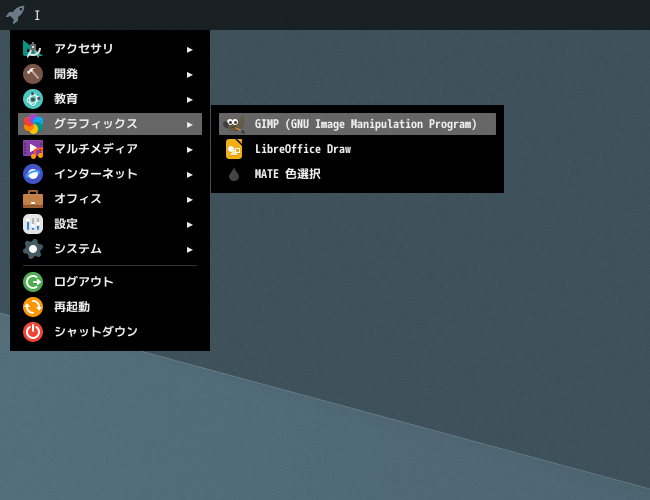Launch LibreOffice Draw from submenu
Viewport: 650px width, 500px height.
click(x=357, y=149)
